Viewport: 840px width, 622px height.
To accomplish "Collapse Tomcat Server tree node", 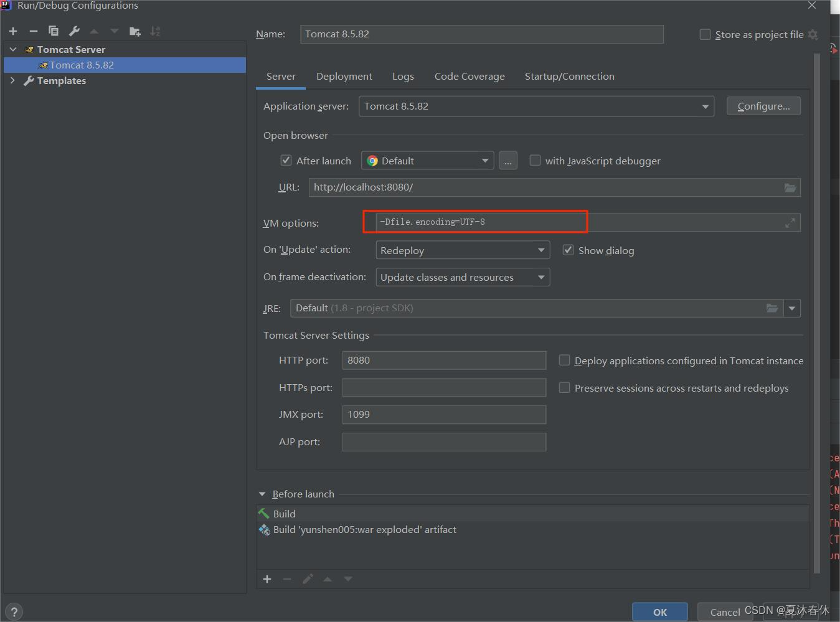I will (13, 49).
